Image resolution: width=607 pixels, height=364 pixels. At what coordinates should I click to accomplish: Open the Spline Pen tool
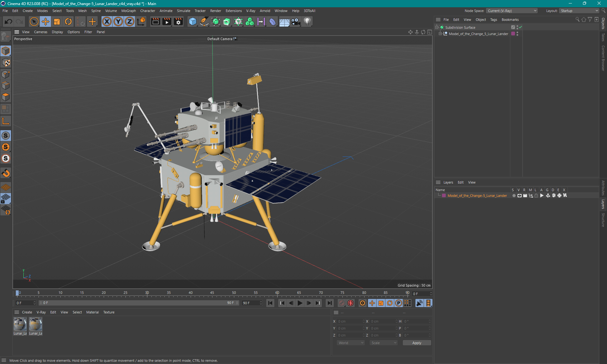(x=204, y=21)
